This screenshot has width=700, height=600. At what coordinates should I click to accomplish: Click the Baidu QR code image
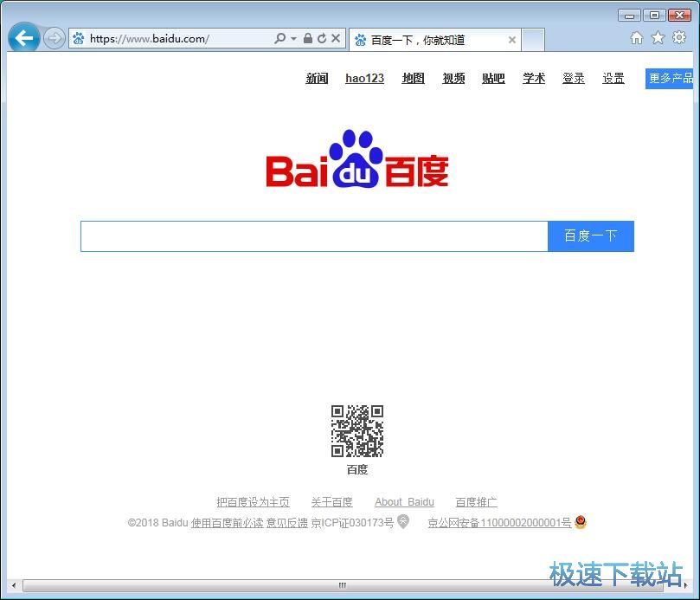(357, 431)
